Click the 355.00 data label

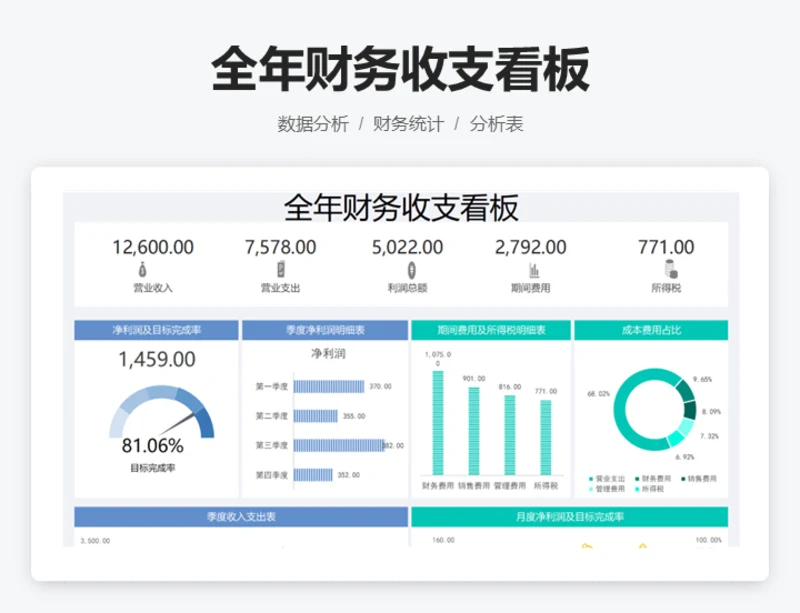(354, 416)
